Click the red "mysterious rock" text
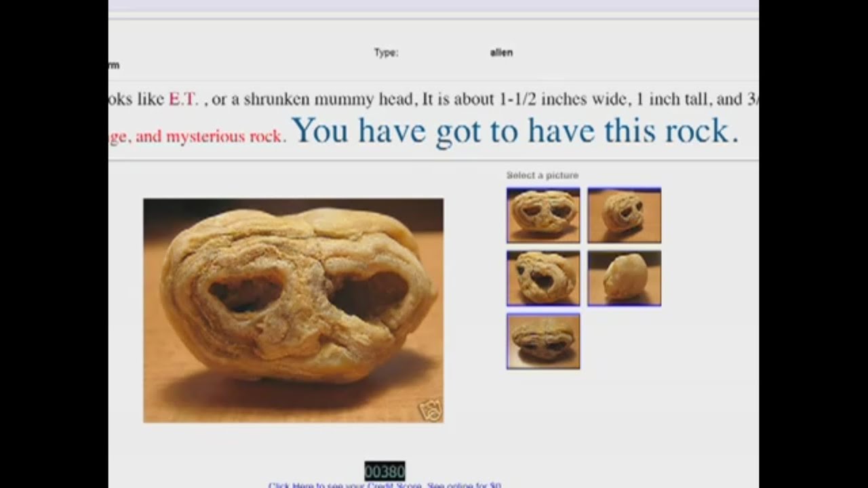Screen dimensions: 868x488 point(224,136)
